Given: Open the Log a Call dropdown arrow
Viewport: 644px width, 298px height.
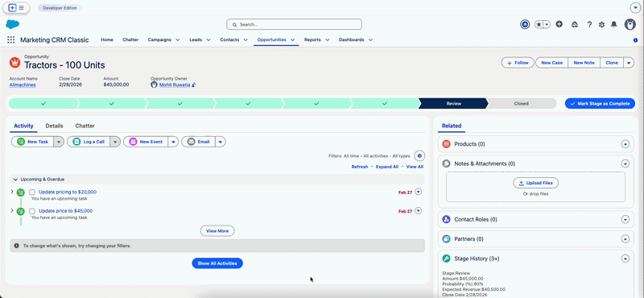Looking at the screenshot, I should 115,142.
